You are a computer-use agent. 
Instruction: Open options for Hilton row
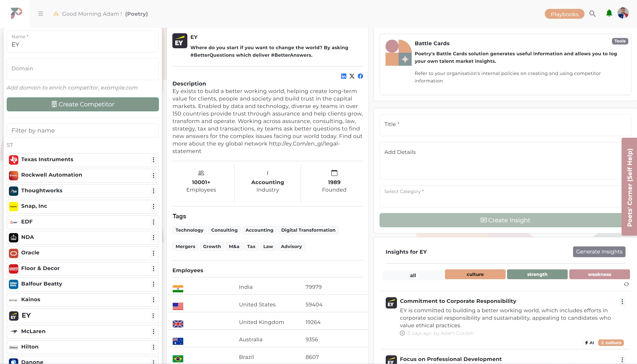(x=153, y=347)
